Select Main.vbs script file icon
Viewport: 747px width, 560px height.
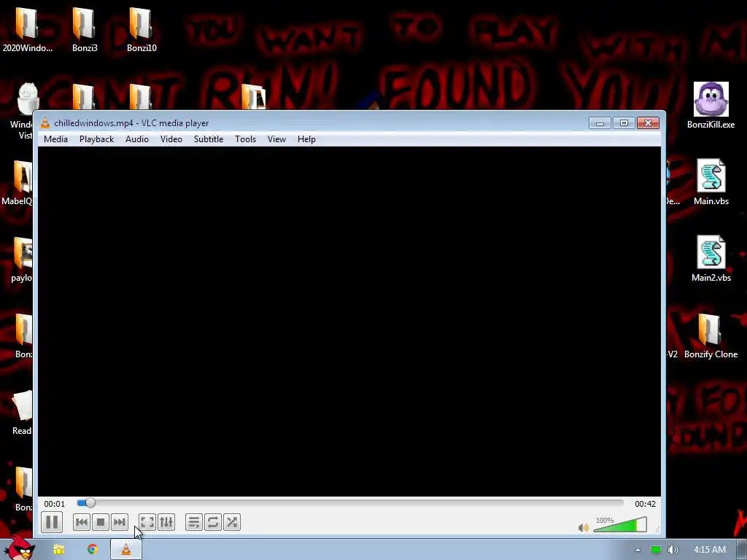[x=711, y=182]
